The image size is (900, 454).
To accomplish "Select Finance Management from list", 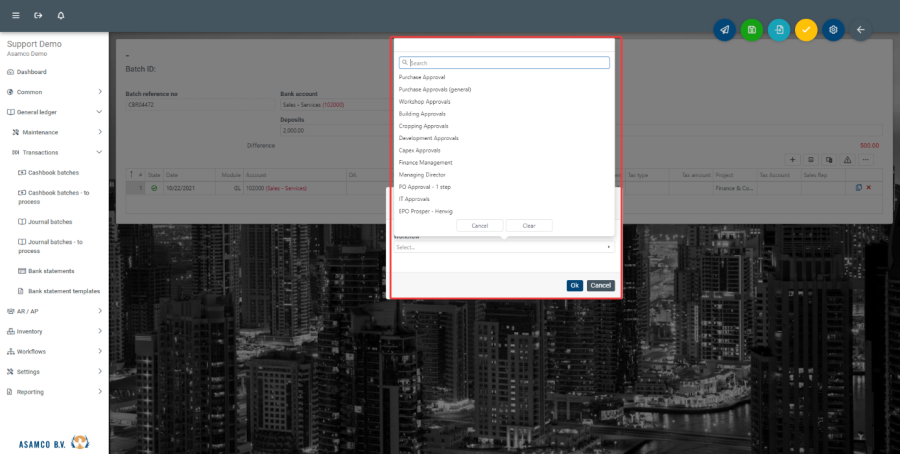I will click(x=425, y=162).
